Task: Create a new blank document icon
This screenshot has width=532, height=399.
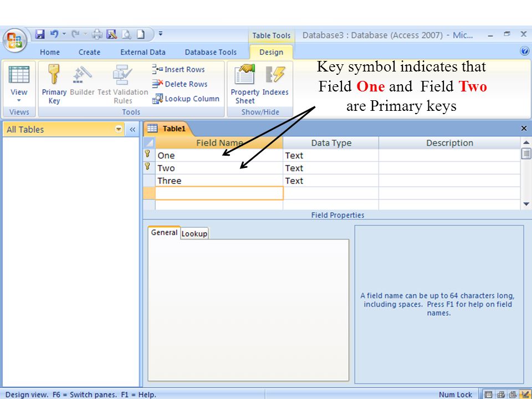Action: pos(140,34)
